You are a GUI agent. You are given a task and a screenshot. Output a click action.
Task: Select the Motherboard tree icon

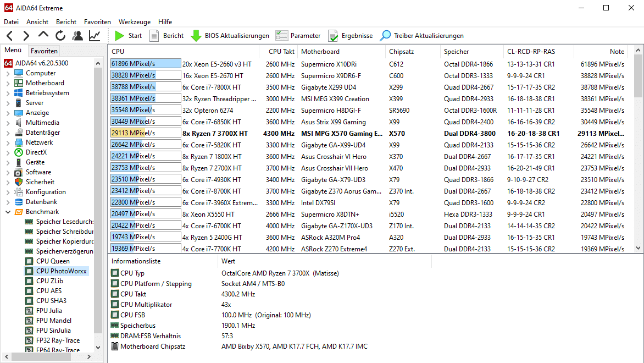pos(19,83)
